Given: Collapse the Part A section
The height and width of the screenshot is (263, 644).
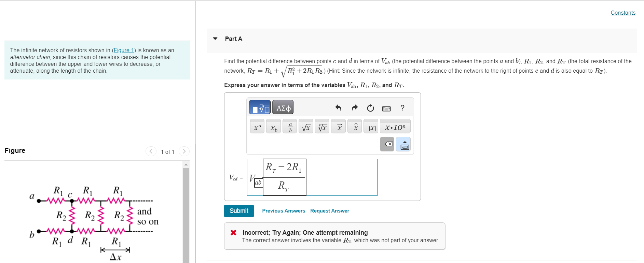Looking at the screenshot, I should point(215,39).
